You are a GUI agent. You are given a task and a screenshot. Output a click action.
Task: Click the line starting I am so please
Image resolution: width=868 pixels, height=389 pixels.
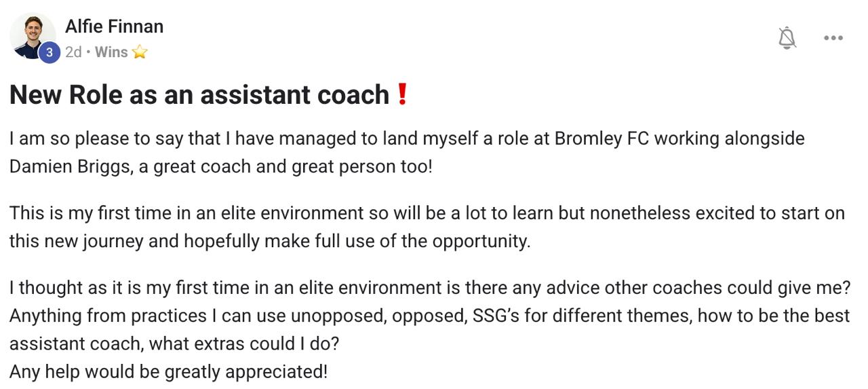pyautogui.click(x=407, y=138)
